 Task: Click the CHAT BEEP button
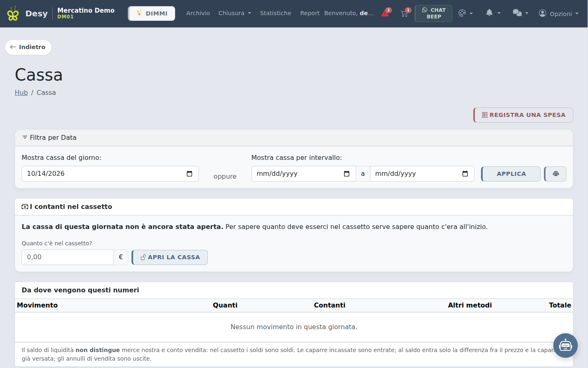pyautogui.click(x=434, y=13)
